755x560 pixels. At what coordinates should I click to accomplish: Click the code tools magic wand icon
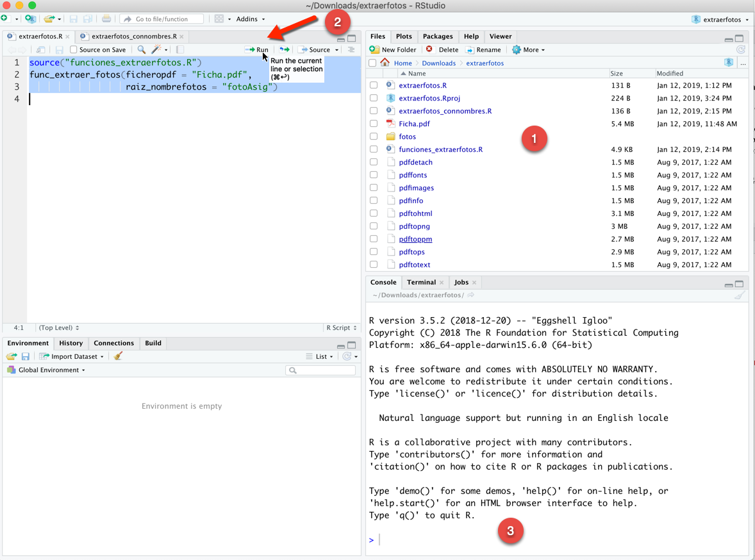[156, 49]
